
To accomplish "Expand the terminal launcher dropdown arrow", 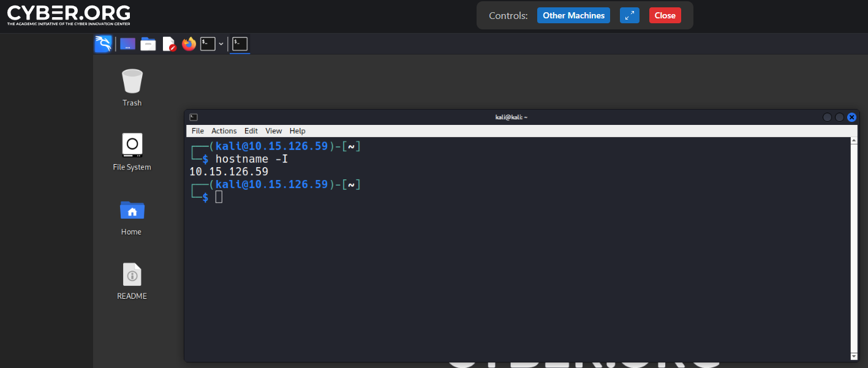I will pos(221,44).
